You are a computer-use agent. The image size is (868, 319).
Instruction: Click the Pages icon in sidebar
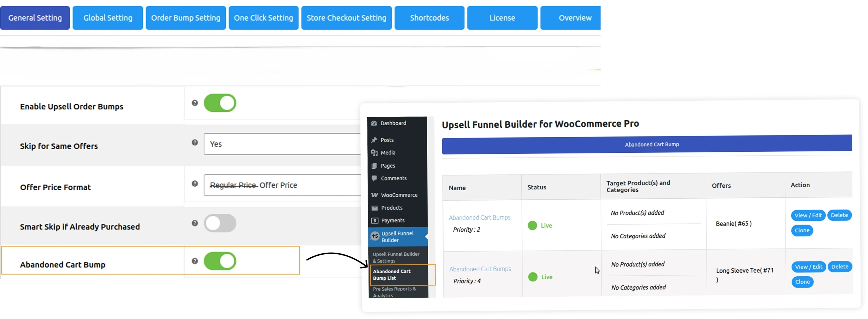(374, 166)
